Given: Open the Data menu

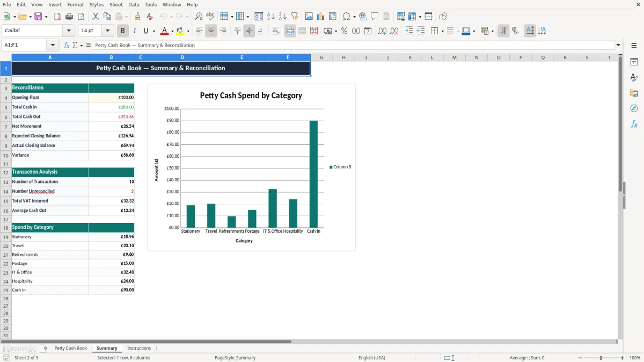Looking at the screenshot, I should [134, 4].
